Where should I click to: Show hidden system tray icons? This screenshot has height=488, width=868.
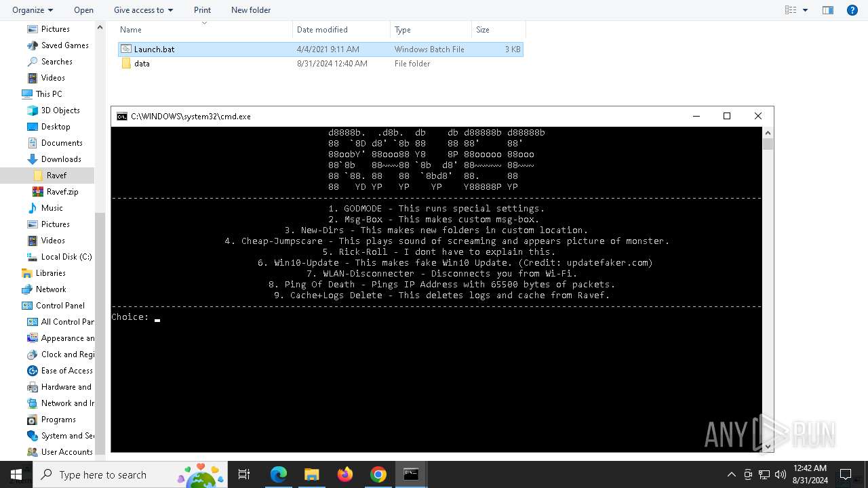[731, 474]
